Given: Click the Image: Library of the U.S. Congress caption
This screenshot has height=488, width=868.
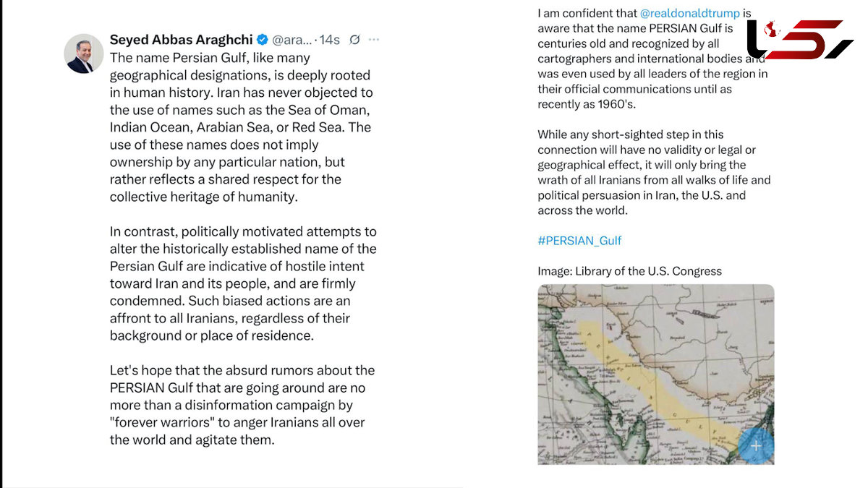Looking at the screenshot, I should 629,271.
